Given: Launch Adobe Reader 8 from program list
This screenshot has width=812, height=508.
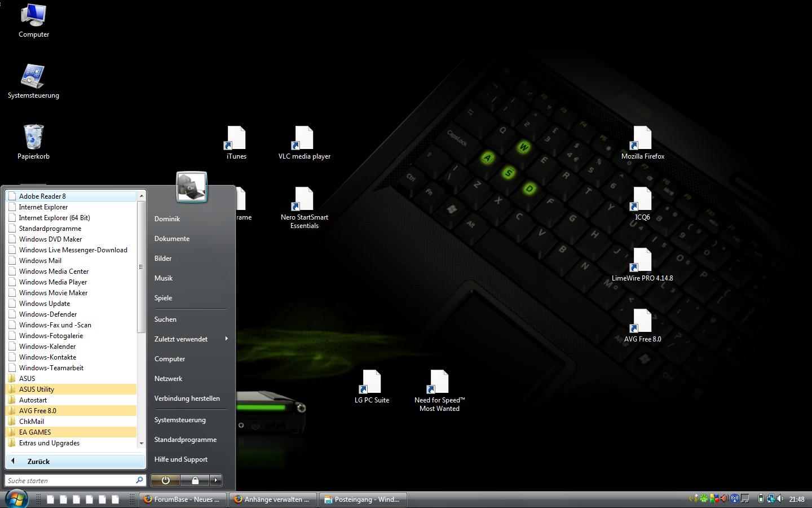Looking at the screenshot, I should [x=71, y=196].
